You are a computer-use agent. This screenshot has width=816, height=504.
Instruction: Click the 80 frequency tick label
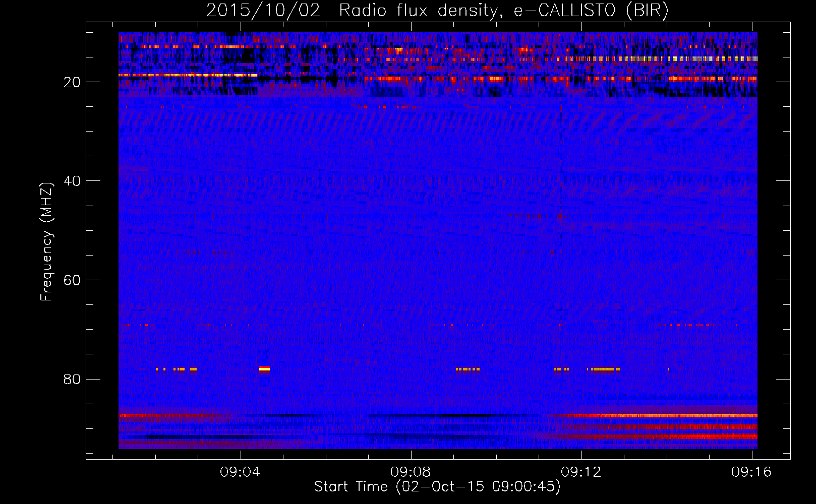click(72, 379)
